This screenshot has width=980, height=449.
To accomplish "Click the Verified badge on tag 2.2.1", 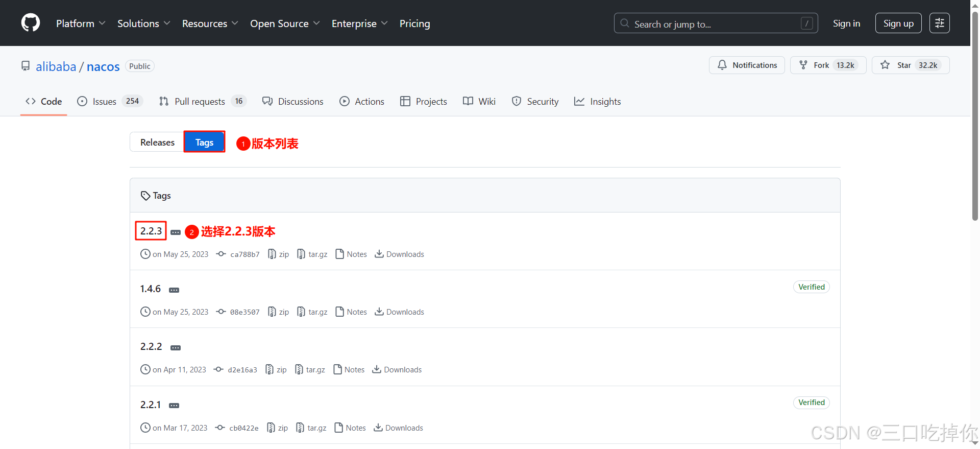I will point(812,403).
